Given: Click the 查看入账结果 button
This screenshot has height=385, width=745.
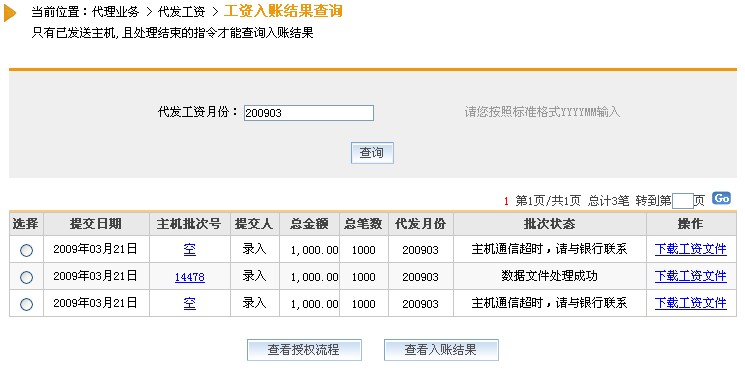Looking at the screenshot, I should [x=441, y=350].
